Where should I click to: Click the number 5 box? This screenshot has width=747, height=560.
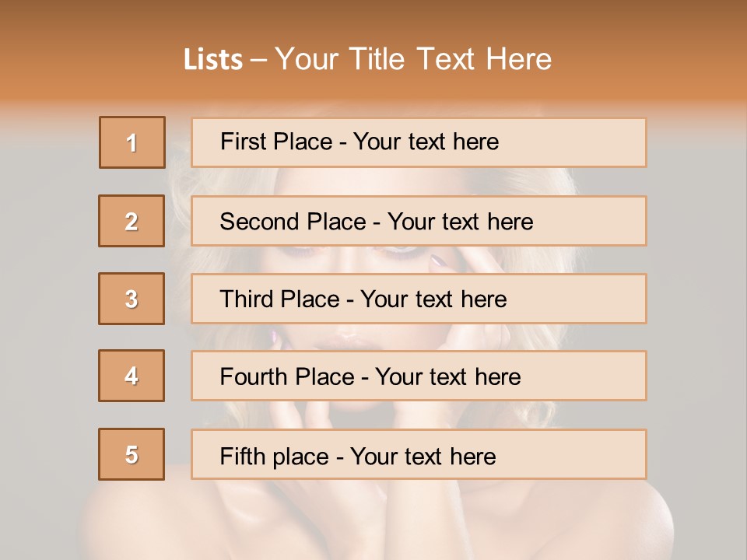click(132, 454)
